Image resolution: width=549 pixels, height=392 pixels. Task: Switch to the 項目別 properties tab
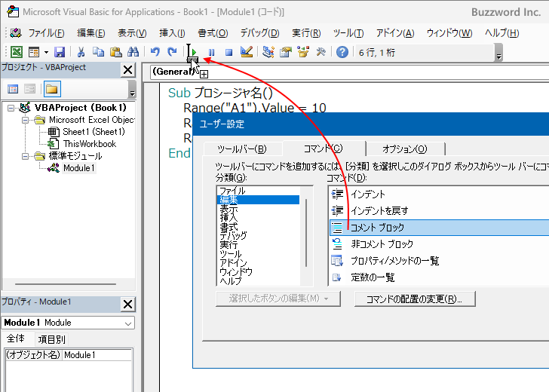pyautogui.click(x=52, y=339)
